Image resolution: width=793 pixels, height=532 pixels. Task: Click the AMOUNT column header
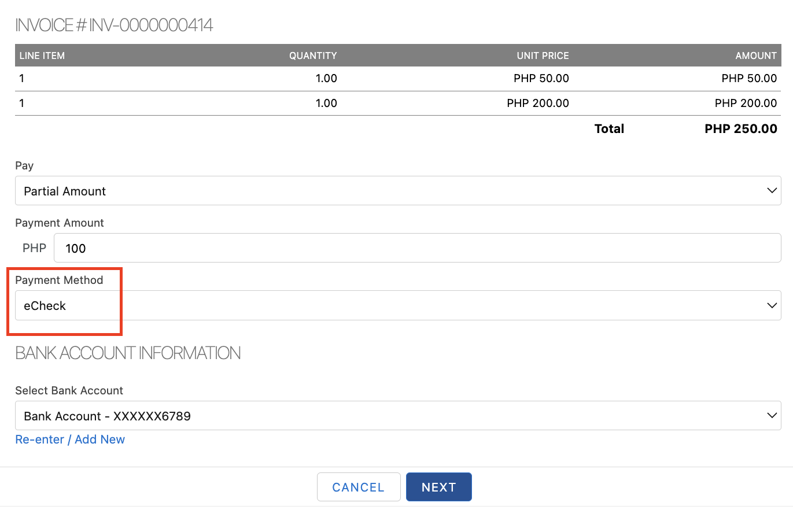[x=755, y=56]
